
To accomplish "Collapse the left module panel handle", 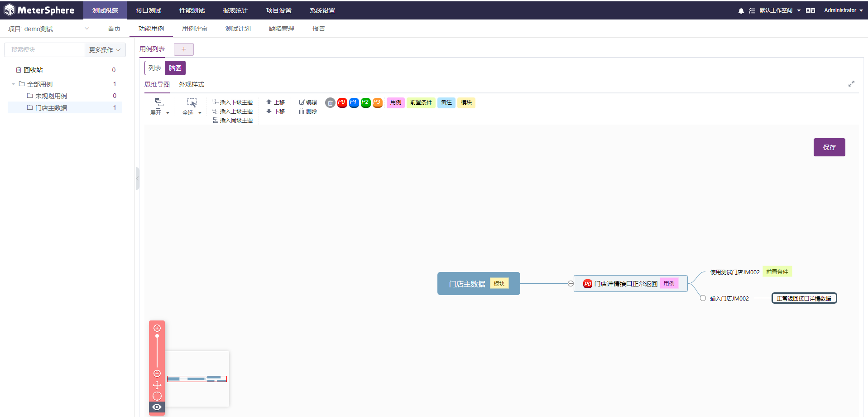I will point(137,179).
